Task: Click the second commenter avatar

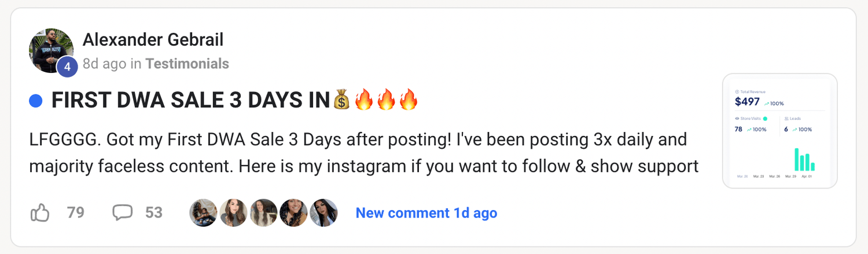Action: click(233, 213)
